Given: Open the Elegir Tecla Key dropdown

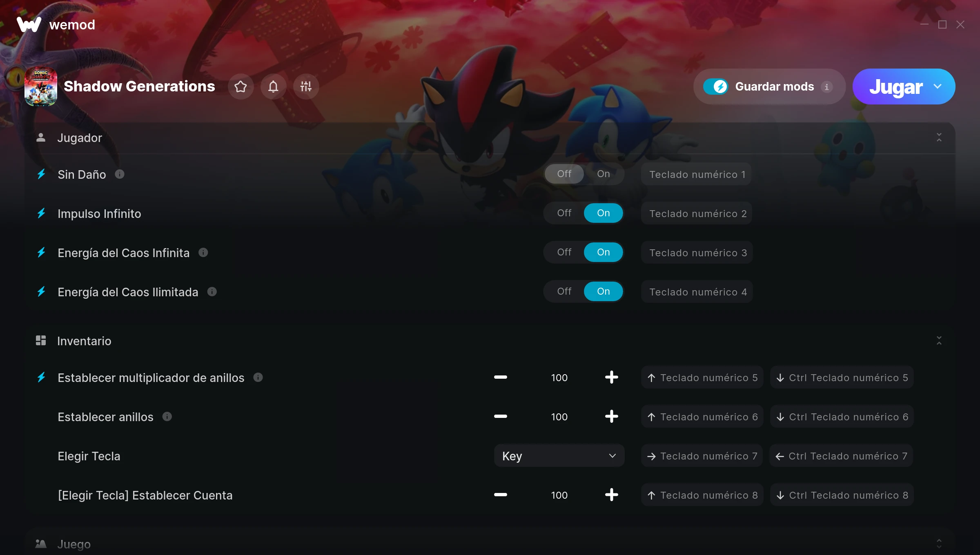Looking at the screenshot, I should (x=559, y=456).
